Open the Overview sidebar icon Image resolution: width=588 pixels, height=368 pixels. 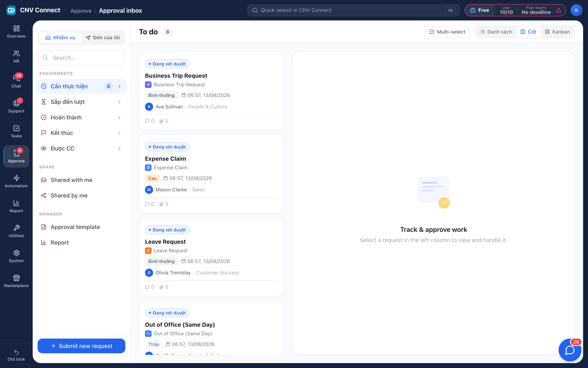(x=16, y=32)
